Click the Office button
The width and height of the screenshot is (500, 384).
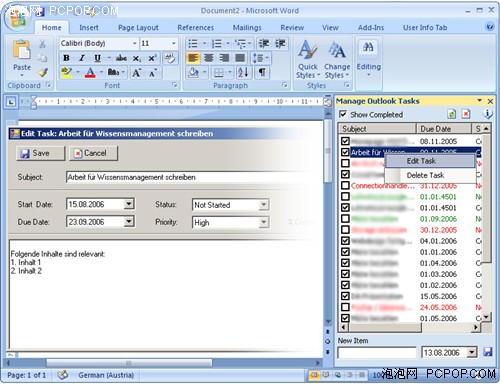click(x=17, y=19)
